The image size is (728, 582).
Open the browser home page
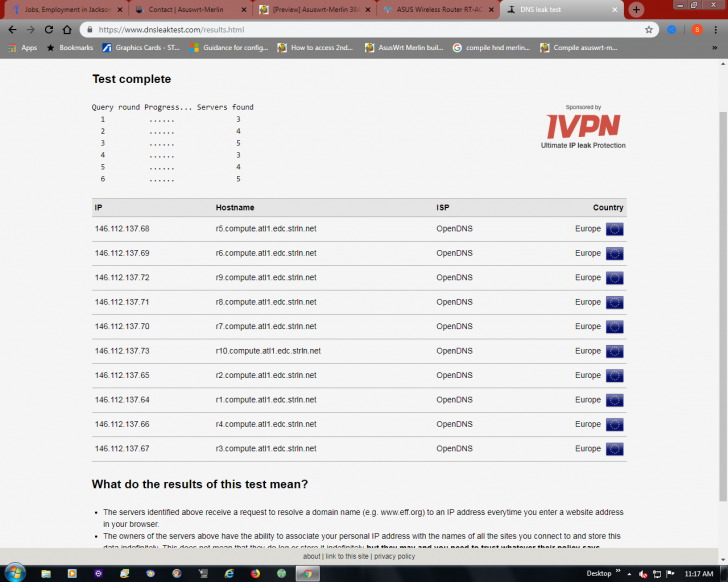coord(67,30)
